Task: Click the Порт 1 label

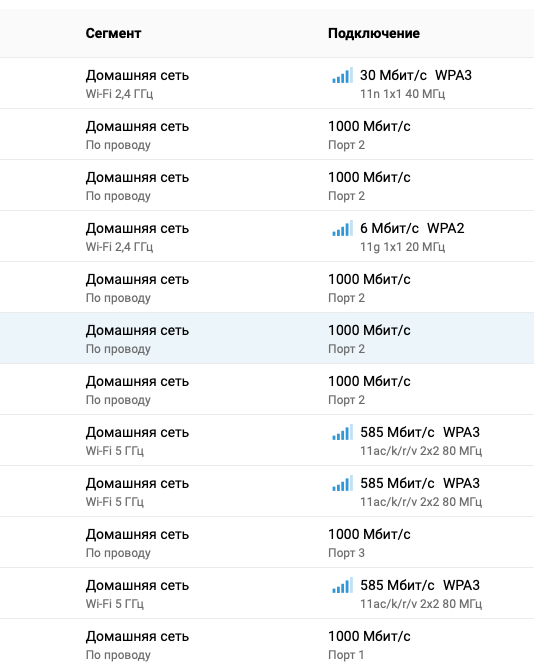Action: click(346, 655)
